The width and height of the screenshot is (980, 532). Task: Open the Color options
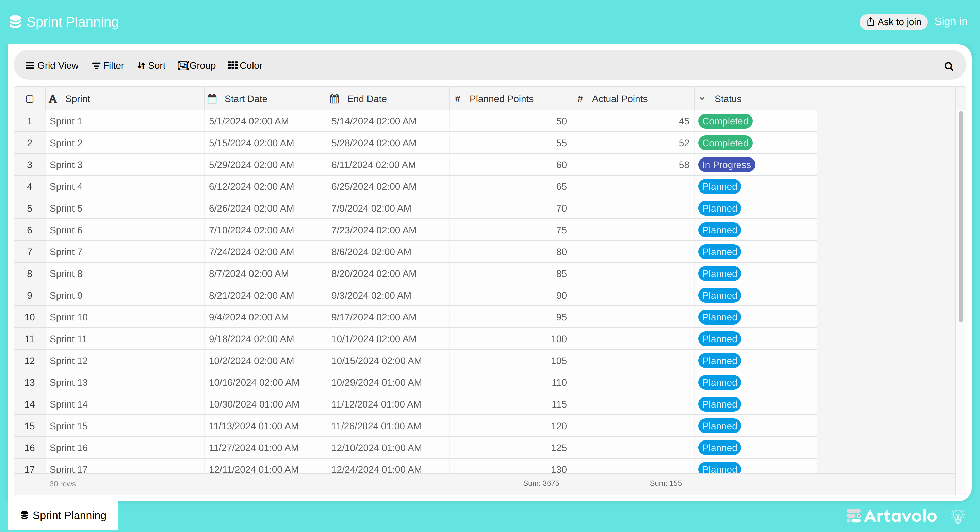pyautogui.click(x=245, y=65)
